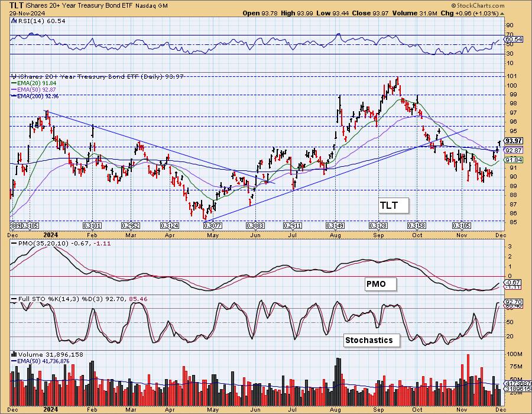Image resolution: width=532 pixels, height=414 pixels.
Task: Click the 0.2952 dividend marker near Mar
Action: pos(131,226)
